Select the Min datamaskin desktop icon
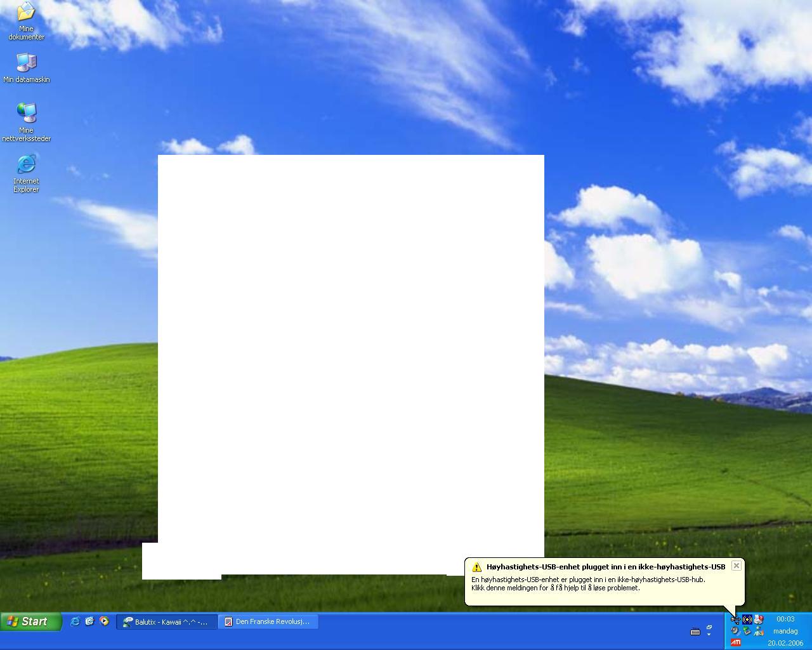Image resolution: width=812 pixels, height=650 pixels. point(26,68)
